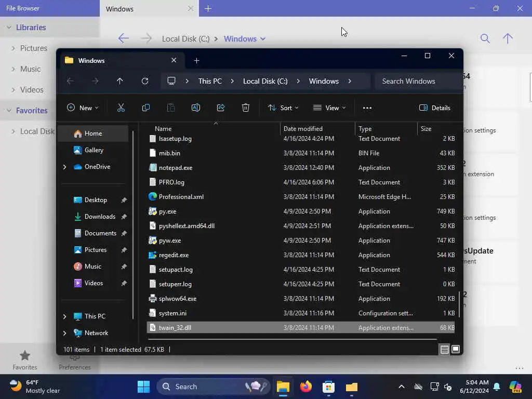This screenshot has height=399, width=532.
Task: Select Gallery in the navigation pane
Action: pyautogui.click(x=94, y=150)
